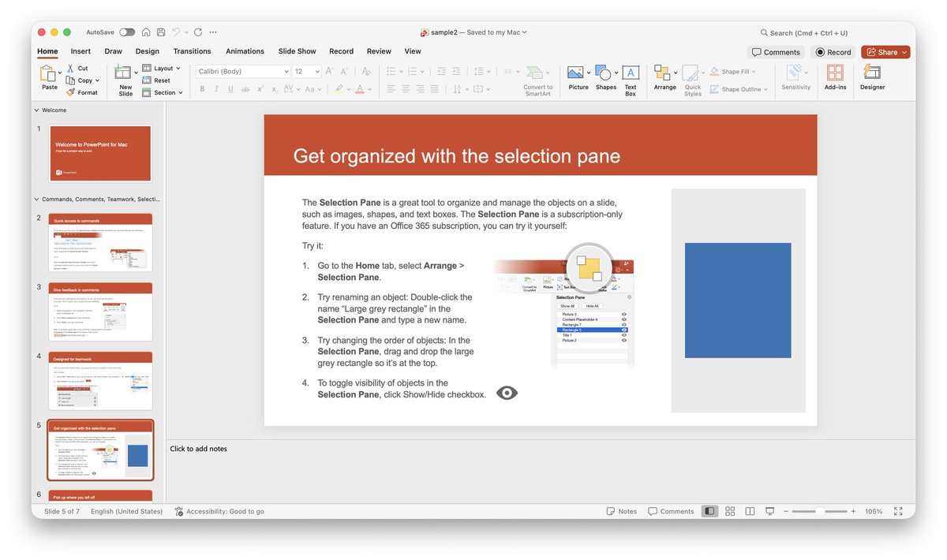
Task: Click Comments in the status bar
Action: 671,511
